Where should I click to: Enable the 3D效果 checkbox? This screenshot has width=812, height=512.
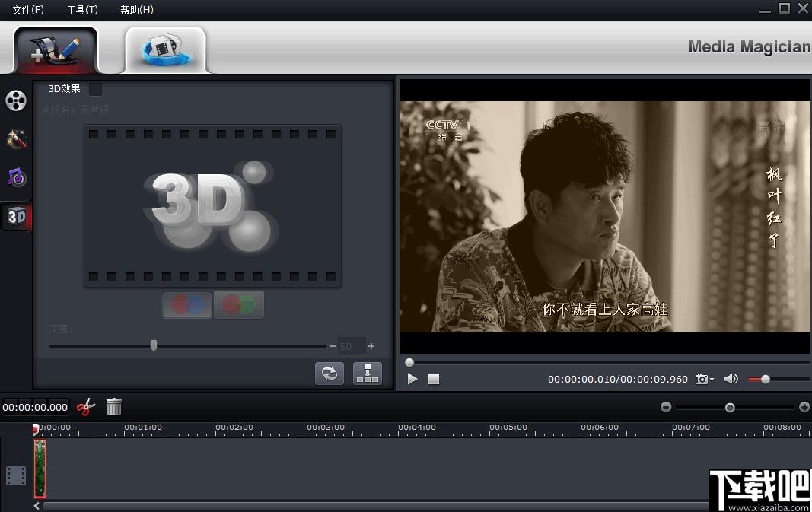tap(95, 89)
